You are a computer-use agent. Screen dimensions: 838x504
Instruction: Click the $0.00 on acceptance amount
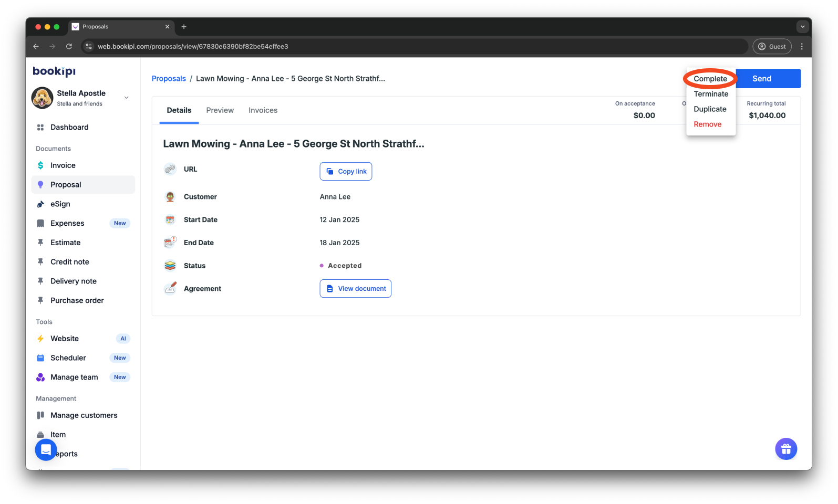click(644, 115)
